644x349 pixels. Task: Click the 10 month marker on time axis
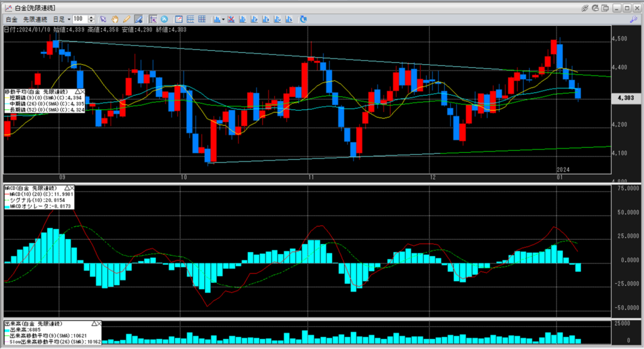pyautogui.click(x=184, y=177)
